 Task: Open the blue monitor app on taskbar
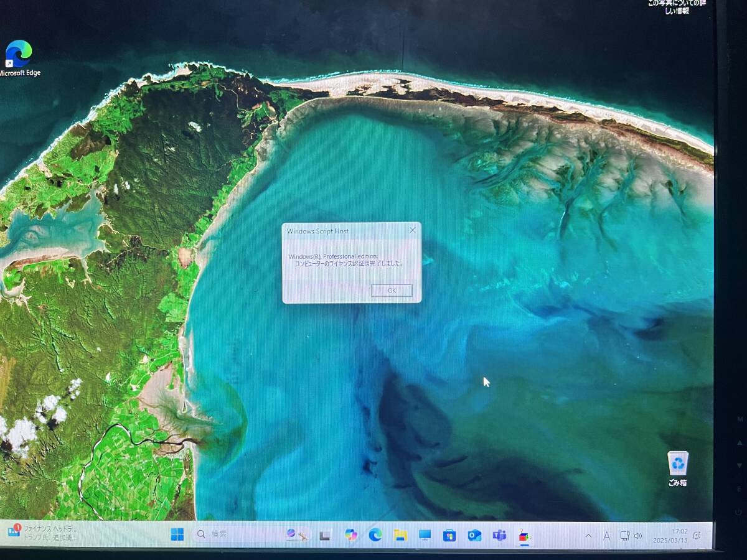[425, 535]
